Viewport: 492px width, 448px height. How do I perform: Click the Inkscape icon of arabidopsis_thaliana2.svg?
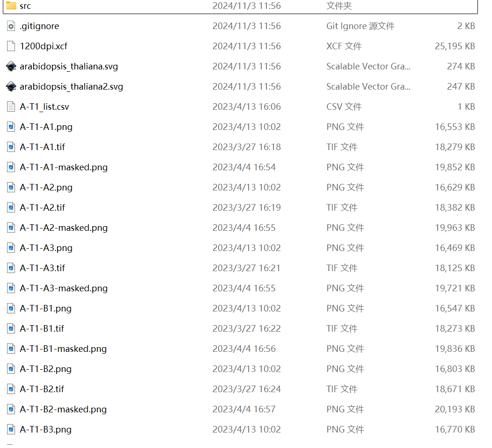[x=11, y=86]
